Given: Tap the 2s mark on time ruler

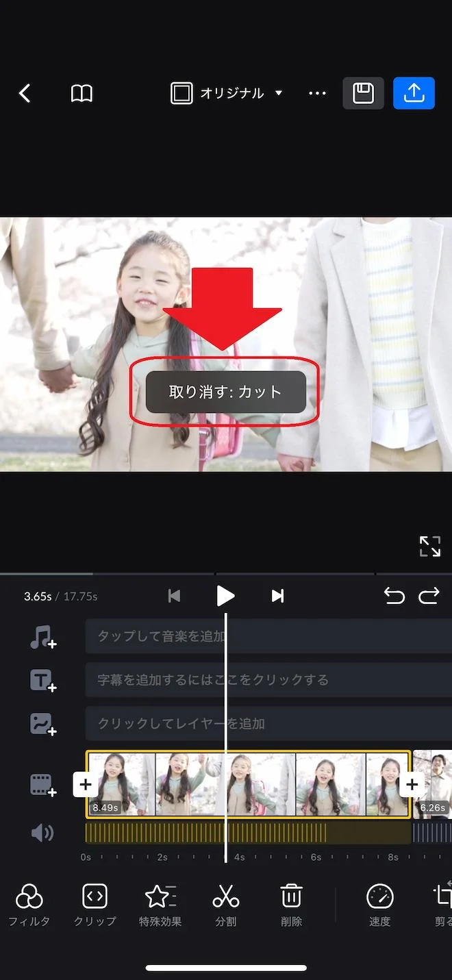Looking at the screenshot, I should pos(162,857).
